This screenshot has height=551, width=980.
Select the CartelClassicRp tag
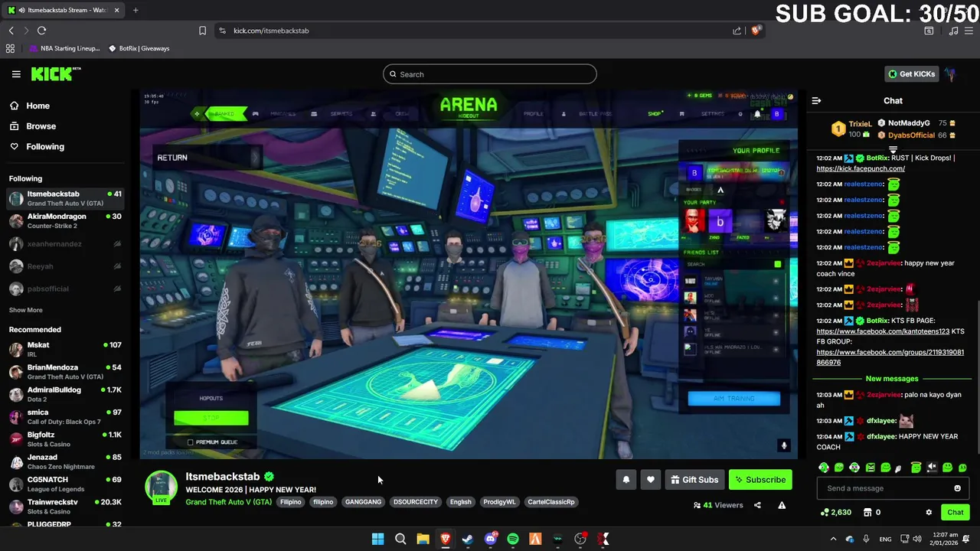click(550, 502)
